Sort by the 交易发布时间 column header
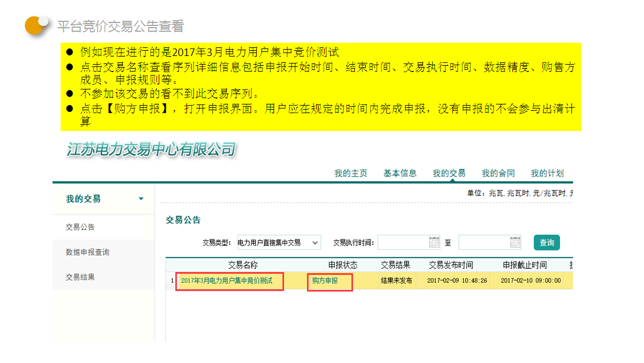Image resolution: width=644 pixels, height=363 pixels. click(451, 265)
